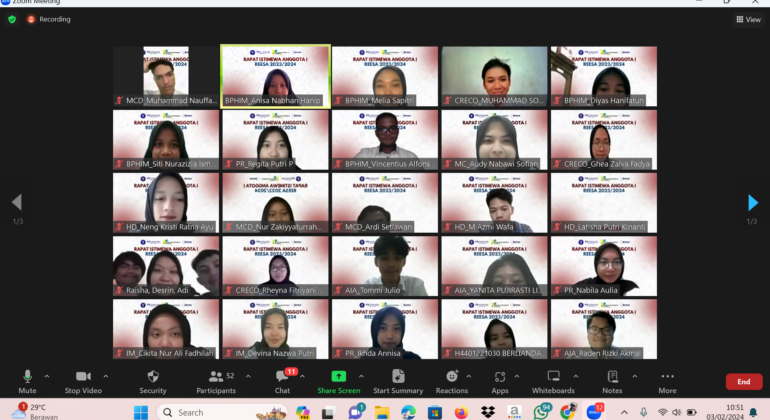Stop Video camera button

[x=83, y=382]
